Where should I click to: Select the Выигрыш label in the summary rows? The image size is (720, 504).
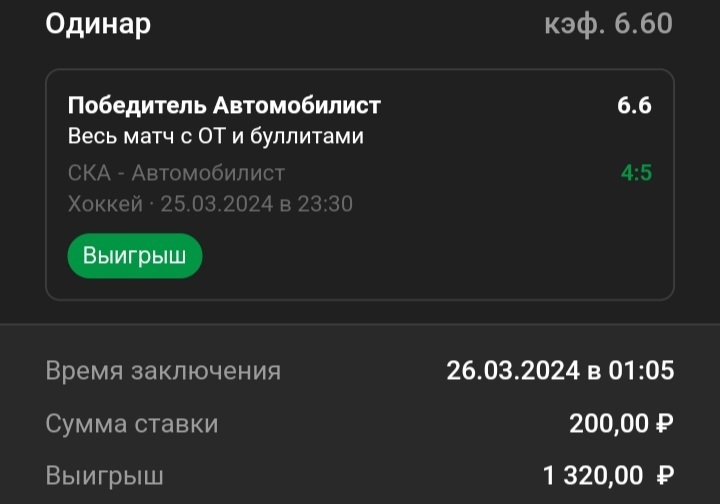(105, 475)
